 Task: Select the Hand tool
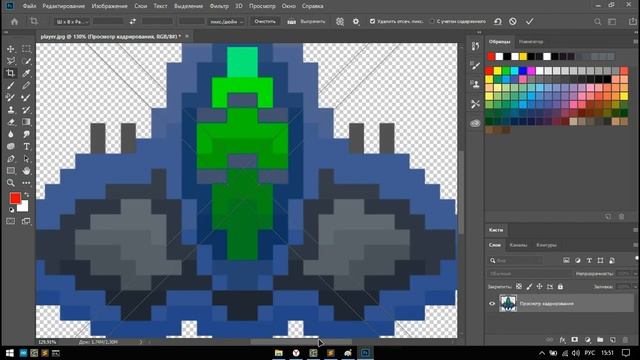(26, 171)
